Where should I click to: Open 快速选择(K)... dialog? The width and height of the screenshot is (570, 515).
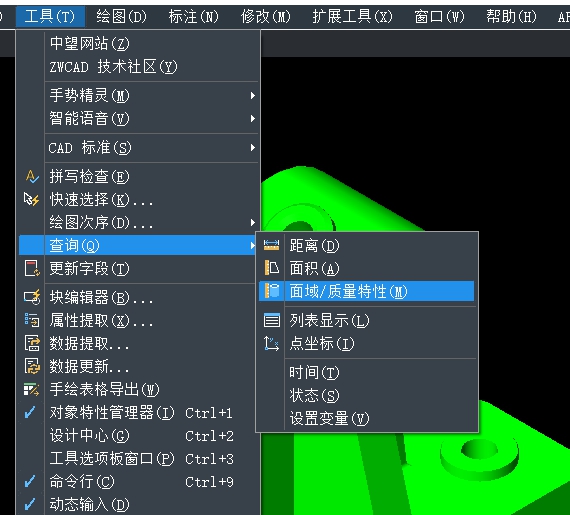(139, 200)
